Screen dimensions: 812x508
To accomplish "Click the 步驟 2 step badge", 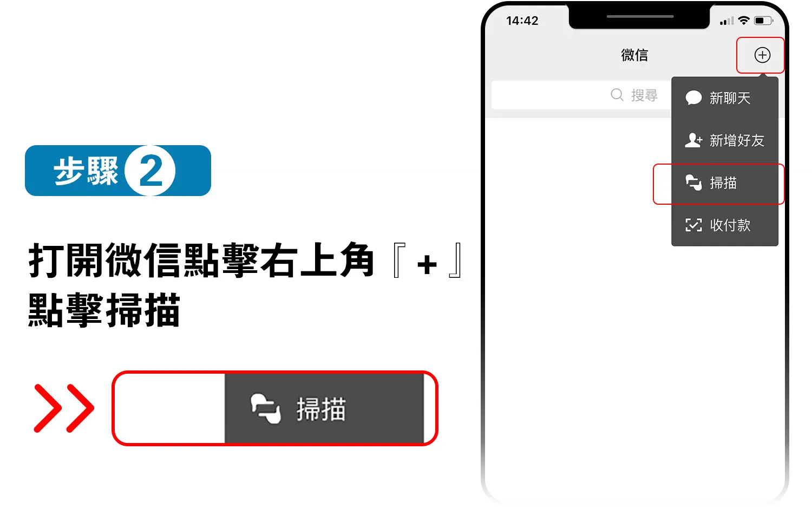I will pos(118,171).
